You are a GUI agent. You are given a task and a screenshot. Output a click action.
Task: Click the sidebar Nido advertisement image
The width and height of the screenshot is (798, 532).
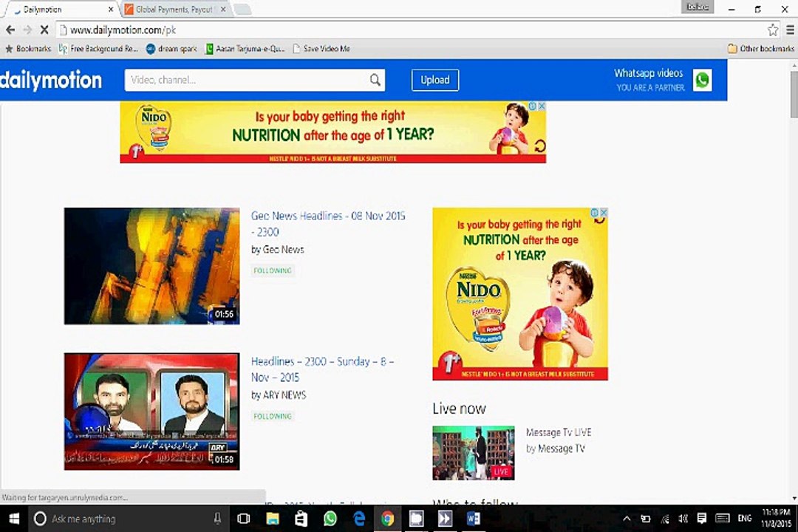click(x=520, y=294)
